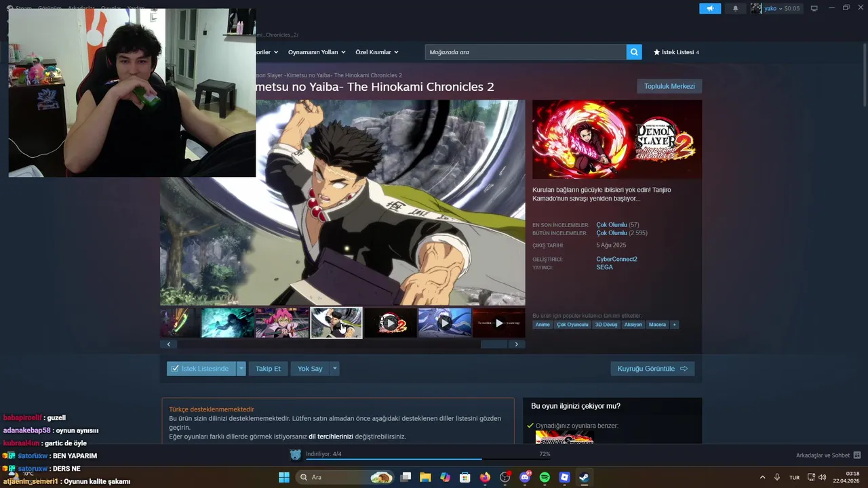Click the user avatar picture

click(756, 9)
